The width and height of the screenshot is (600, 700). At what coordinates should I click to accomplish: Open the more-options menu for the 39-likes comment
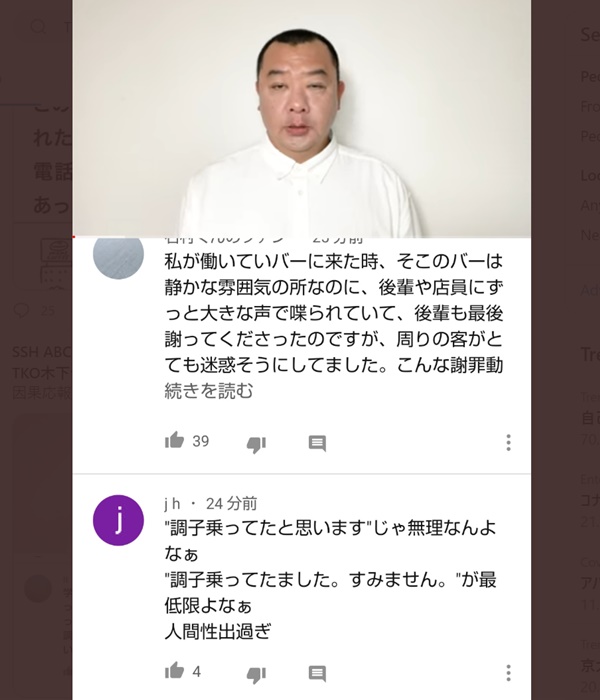coord(508,442)
